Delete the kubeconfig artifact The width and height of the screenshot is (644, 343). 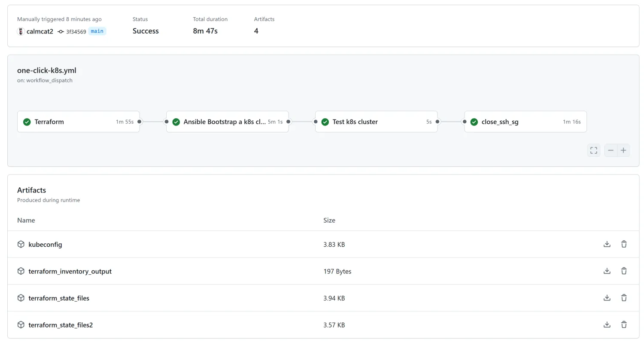pyautogui.click(x=624, y=244)
